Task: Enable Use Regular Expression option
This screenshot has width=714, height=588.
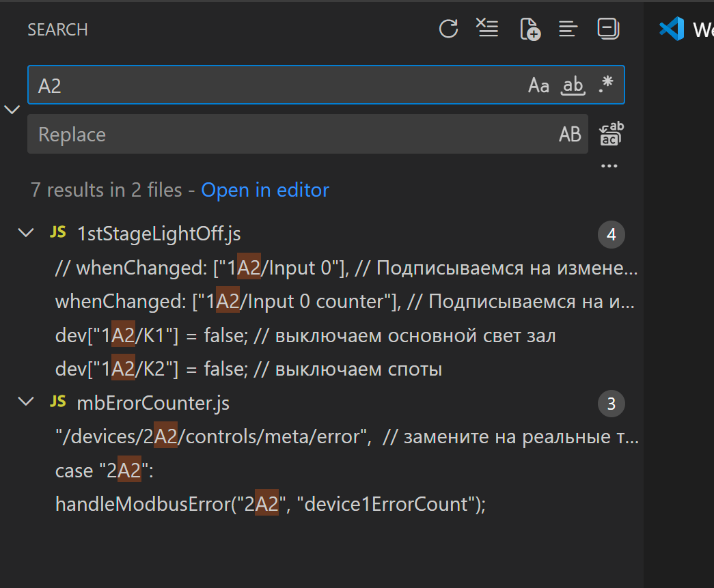Action: point(605,85)
